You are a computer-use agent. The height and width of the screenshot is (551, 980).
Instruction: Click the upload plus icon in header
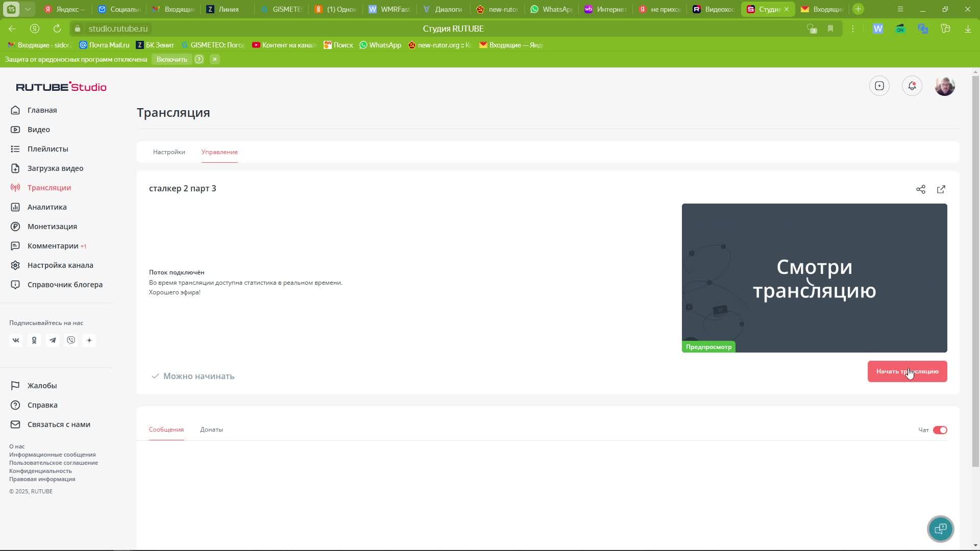(879, 86)
